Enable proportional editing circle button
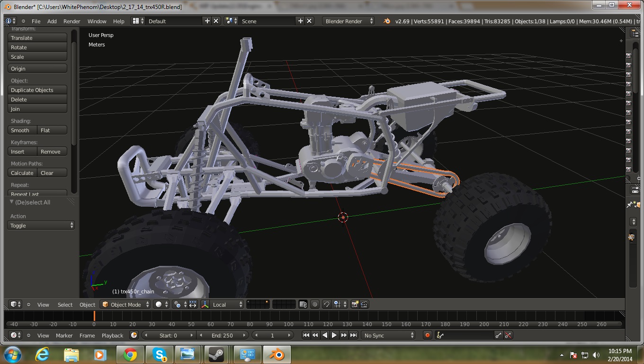This screenshot has width=644, height=364. (314, 304)
